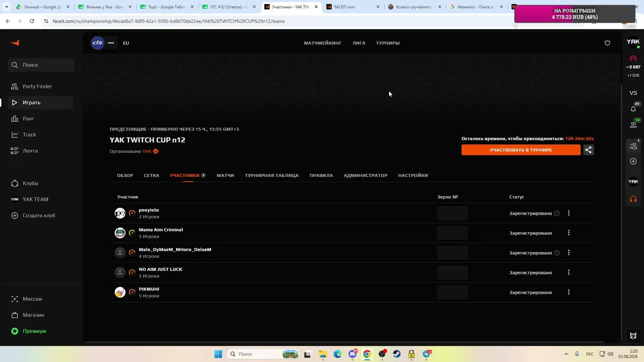This screenshot has width=644, height=362.
Task: Switch to the МАТЧИ tab
Action: [x=225, y=175]
